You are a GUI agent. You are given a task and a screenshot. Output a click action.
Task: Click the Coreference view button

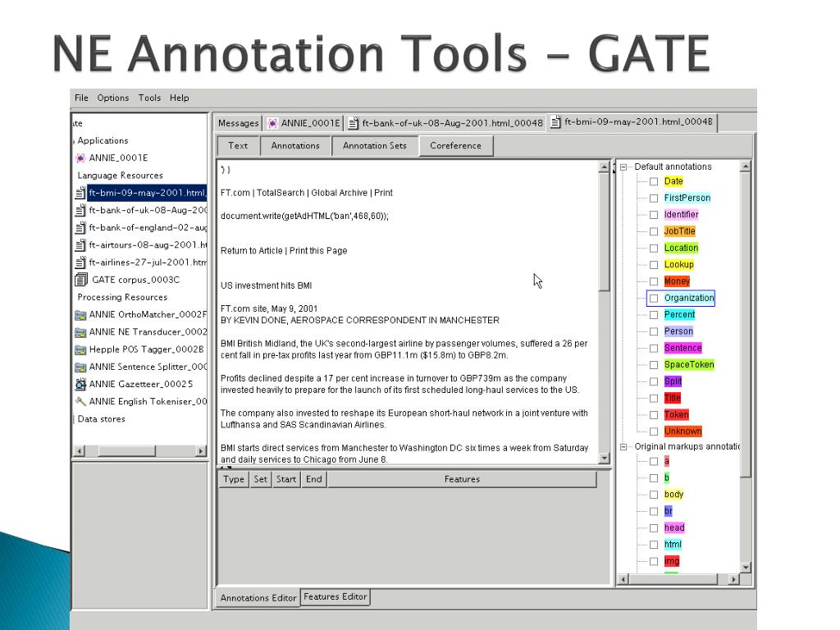[455, 146]
